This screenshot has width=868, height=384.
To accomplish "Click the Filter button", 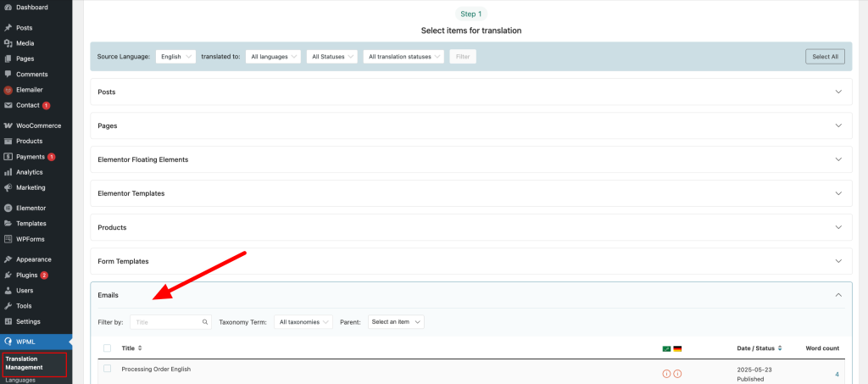I will pyautogui.click(x=463, y=57).
